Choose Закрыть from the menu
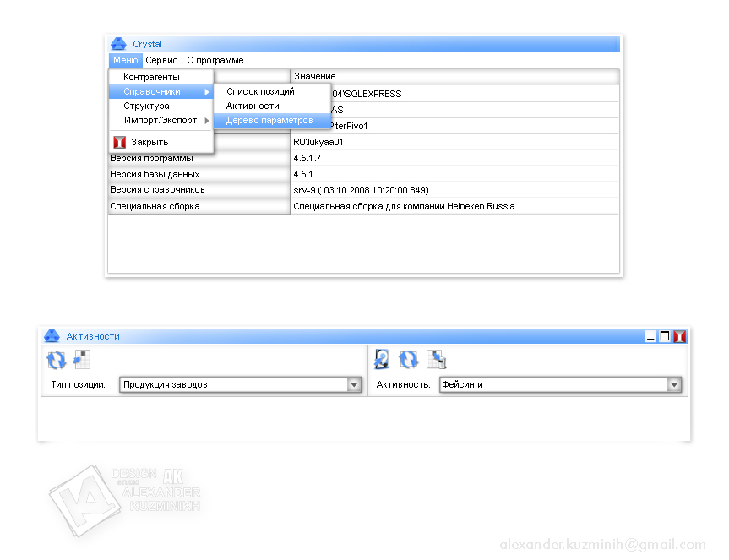 click(x=160, y=142)
